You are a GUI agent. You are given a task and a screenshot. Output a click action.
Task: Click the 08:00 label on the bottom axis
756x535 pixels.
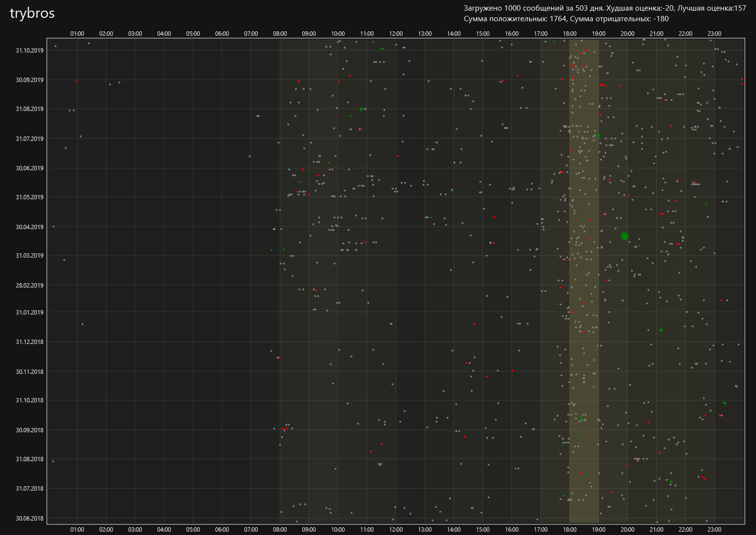click(280, 529)
